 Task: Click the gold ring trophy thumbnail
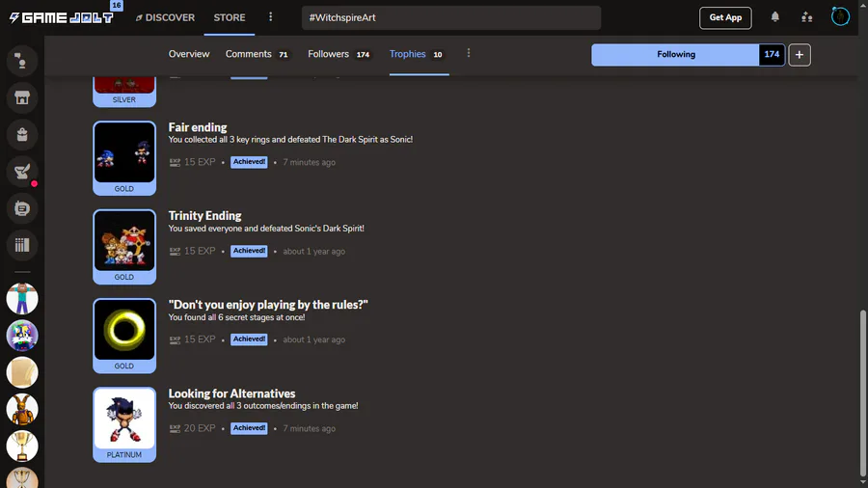click(x=124, y=330)
